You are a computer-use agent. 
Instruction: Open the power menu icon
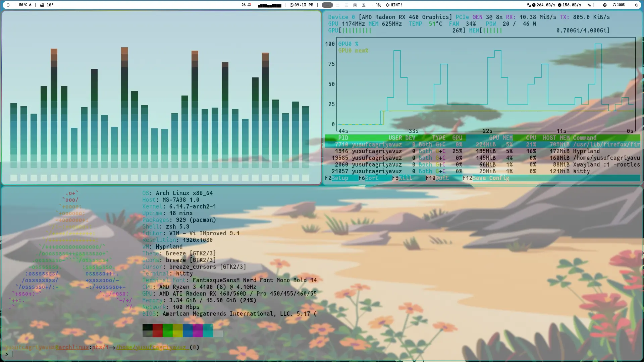point(637,5)
